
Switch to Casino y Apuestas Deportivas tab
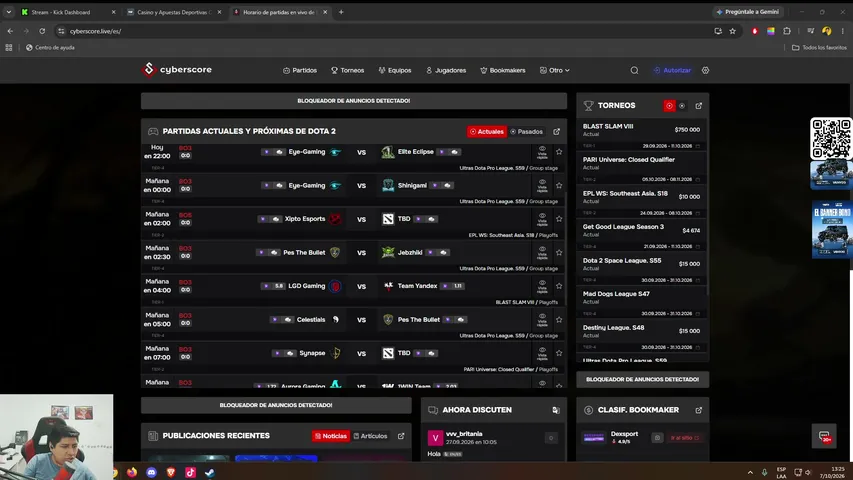tap(174, 12)
